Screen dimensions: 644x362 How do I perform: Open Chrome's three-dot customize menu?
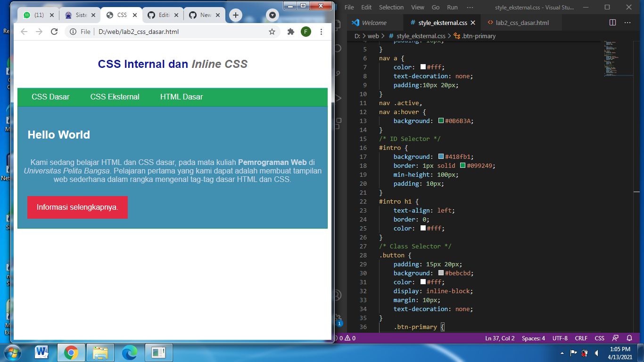[x=321, y=32]
